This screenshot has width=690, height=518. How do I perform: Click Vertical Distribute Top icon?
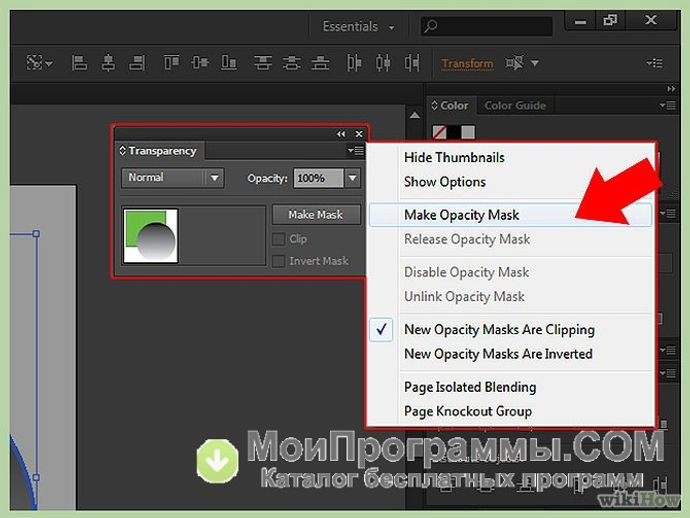pyautogui.click(x=263, y=63)
